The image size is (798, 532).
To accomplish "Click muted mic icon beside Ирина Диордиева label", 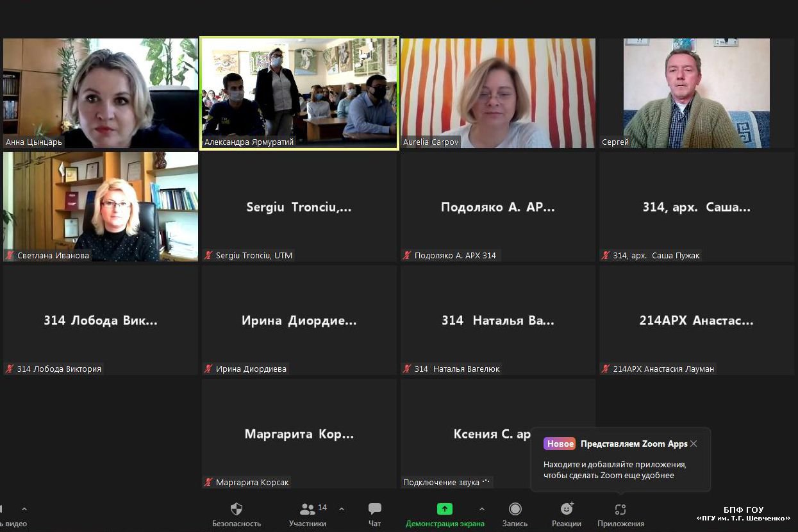I will coord(208,369).
